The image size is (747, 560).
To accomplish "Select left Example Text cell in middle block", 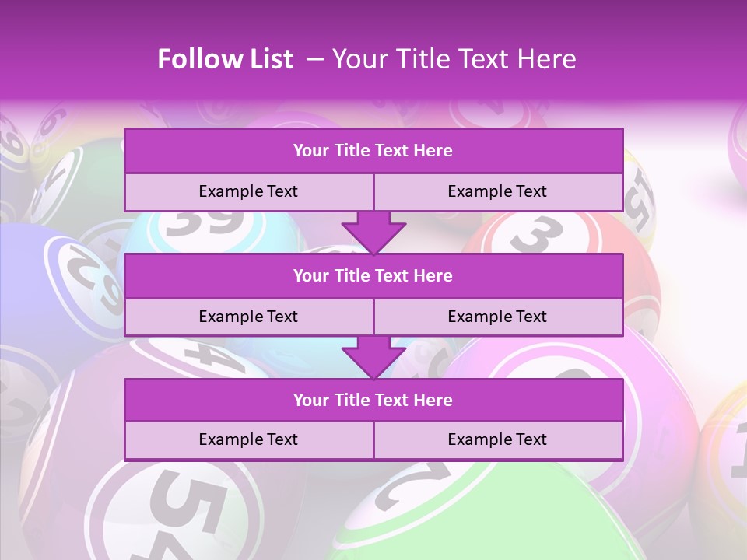I will 248,317.
